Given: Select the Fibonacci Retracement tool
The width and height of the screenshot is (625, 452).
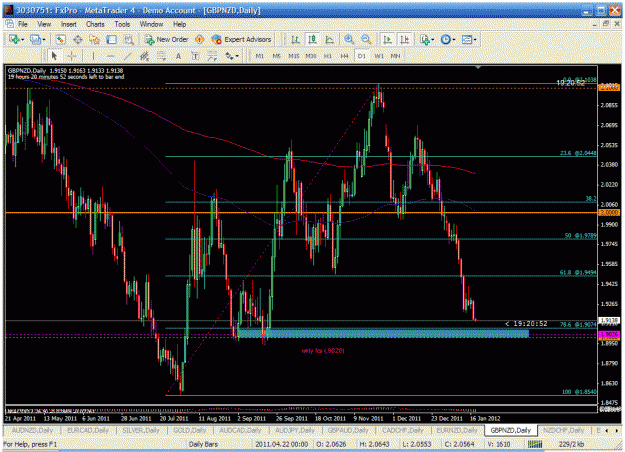Looking at the screenshot, I should [x=161, y=56].
